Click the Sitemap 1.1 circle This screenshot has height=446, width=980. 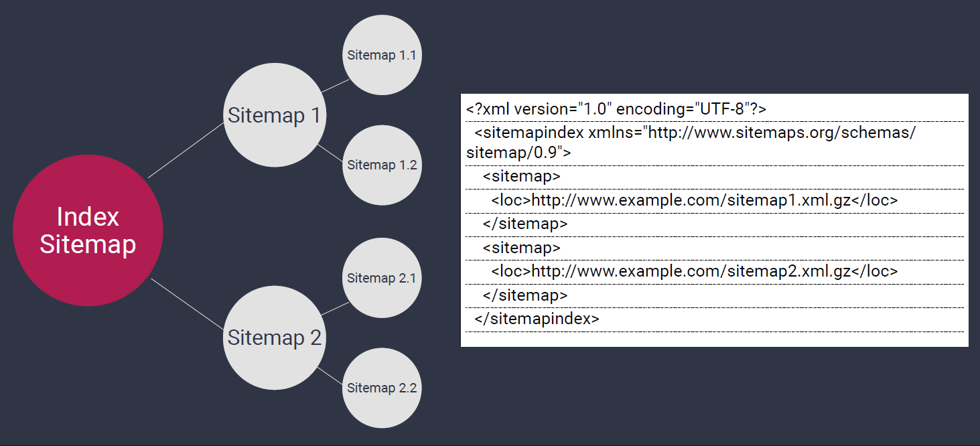tap(381, 55)
